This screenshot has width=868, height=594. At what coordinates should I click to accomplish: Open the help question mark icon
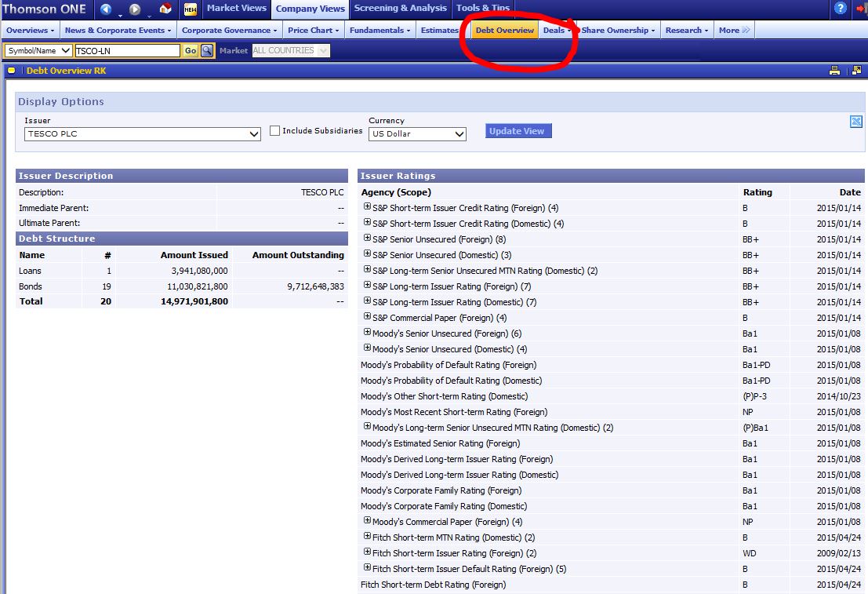841,9
